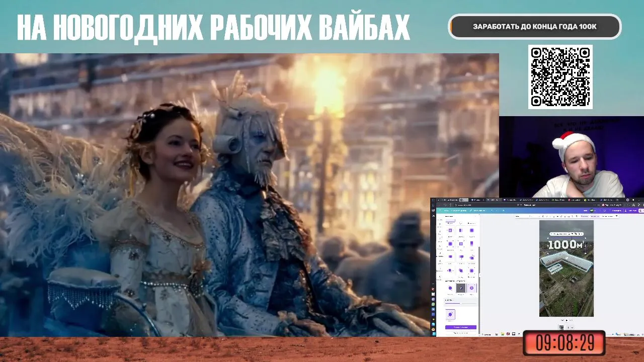Click the animation intensity slider handle in Canva panel
The image size is (644, 362).
tap(460, 303)
